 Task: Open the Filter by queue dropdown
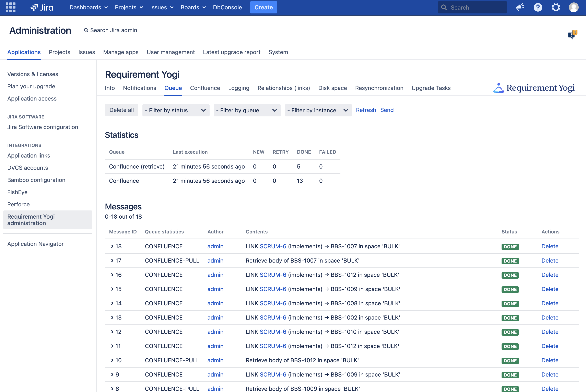(x=247, y=110)
